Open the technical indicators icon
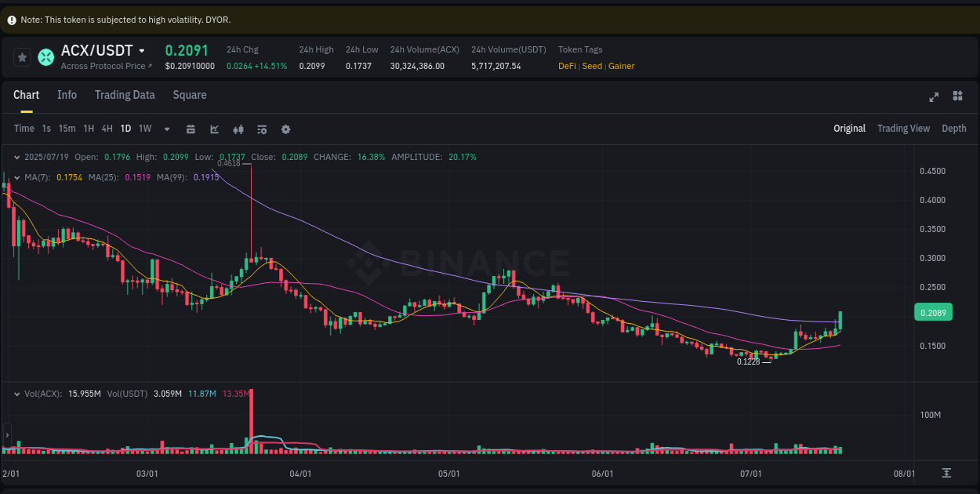The height and width of the screenshot is (494, 980). click(x=238, y=129)
